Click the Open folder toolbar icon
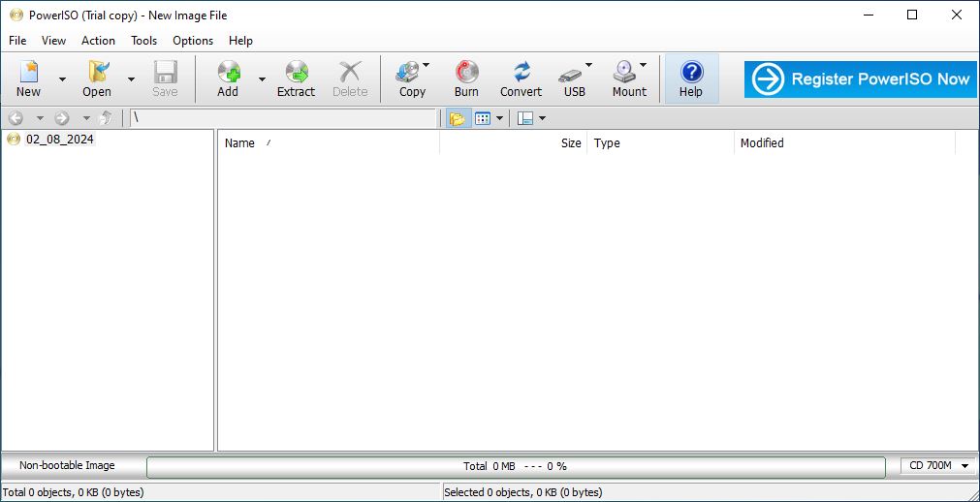980x502 pixels. [x=97, y=78]
